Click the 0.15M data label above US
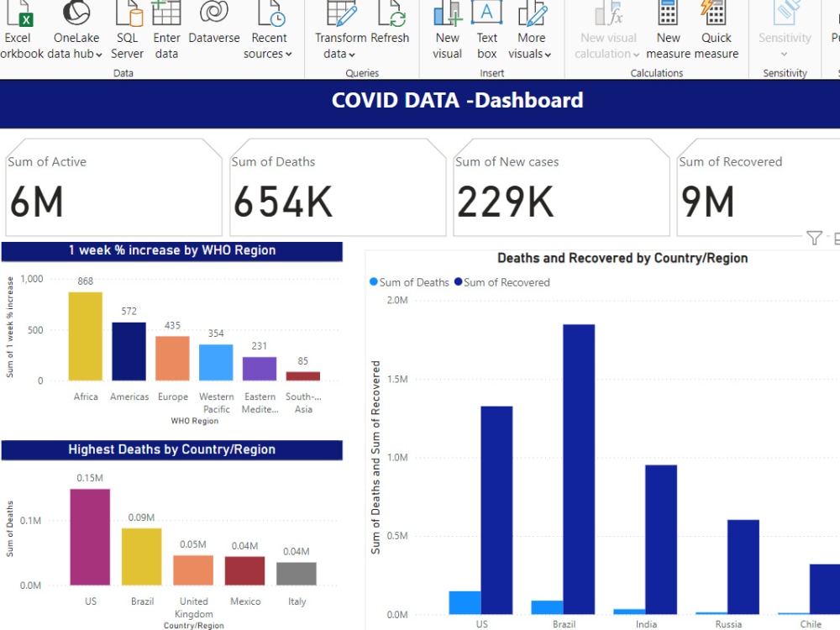 point(90,478)
